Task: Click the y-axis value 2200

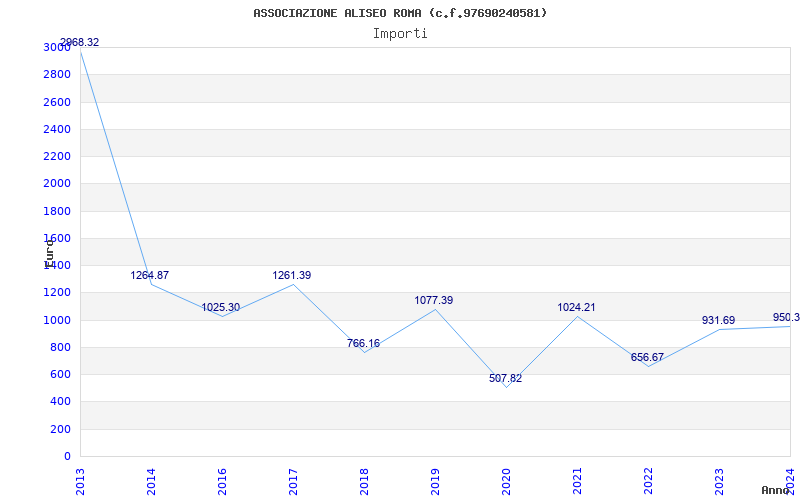Action: 57,156
